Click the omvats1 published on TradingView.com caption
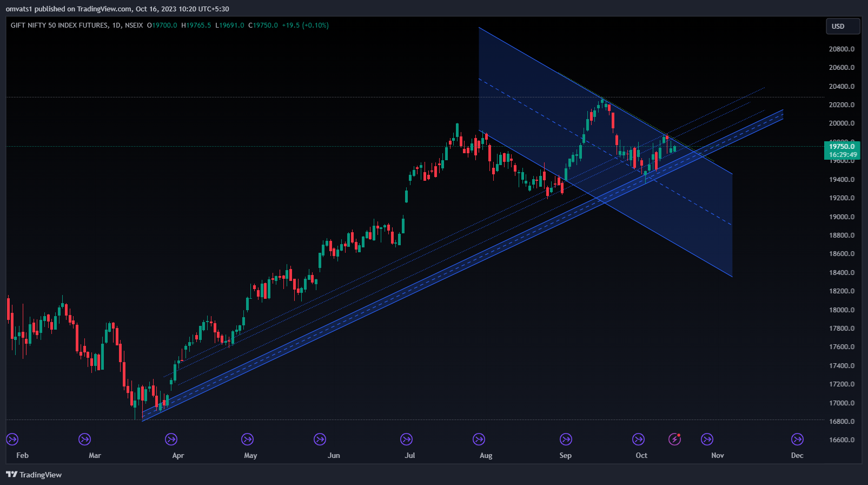The image size is (868, 485). (x=117, y=9)
